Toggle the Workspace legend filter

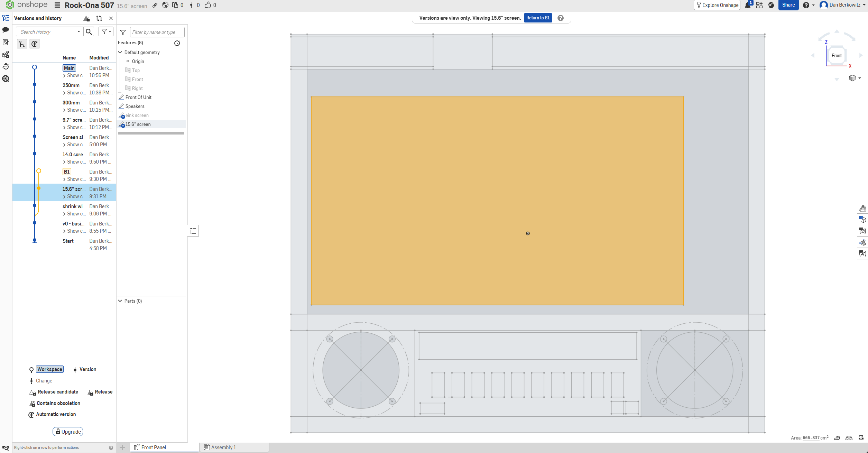click(50, 369)
